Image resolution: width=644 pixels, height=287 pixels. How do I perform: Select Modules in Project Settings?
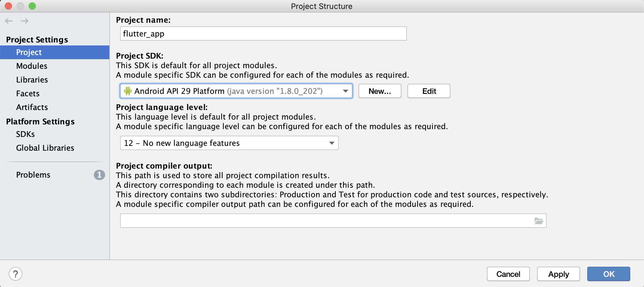[x=32, y=66]
